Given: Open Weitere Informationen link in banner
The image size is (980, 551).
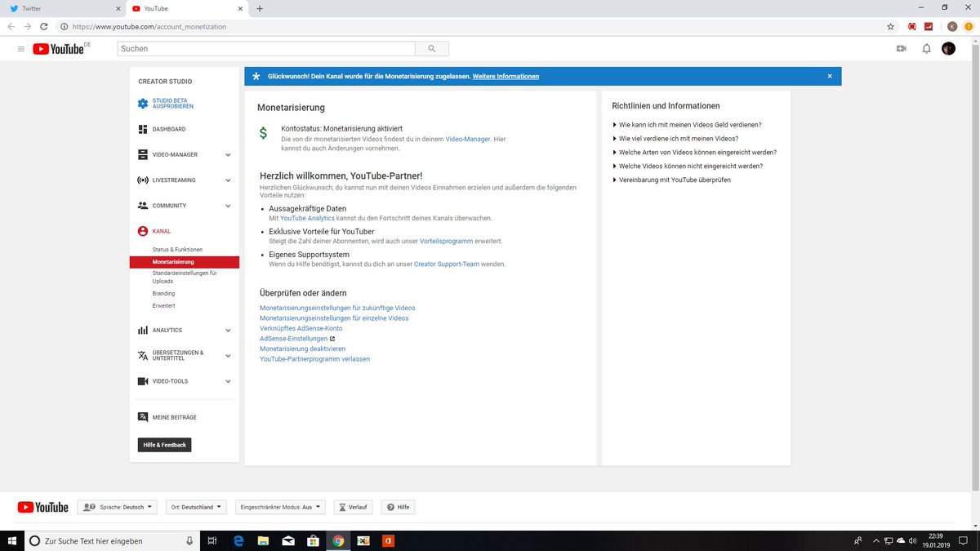Looking at the screenshot, I should (x=506, y=76).
